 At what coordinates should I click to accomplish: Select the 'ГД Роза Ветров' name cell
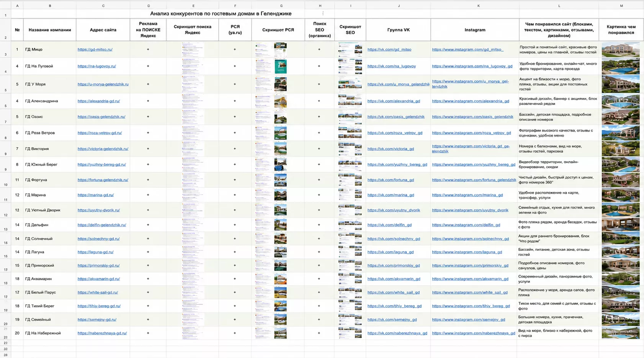50,133
